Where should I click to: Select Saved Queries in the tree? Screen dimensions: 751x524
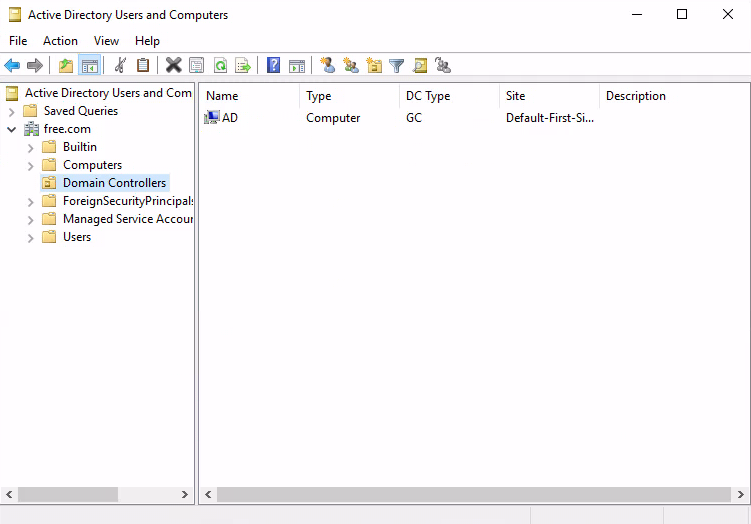(x=81, y=111)
